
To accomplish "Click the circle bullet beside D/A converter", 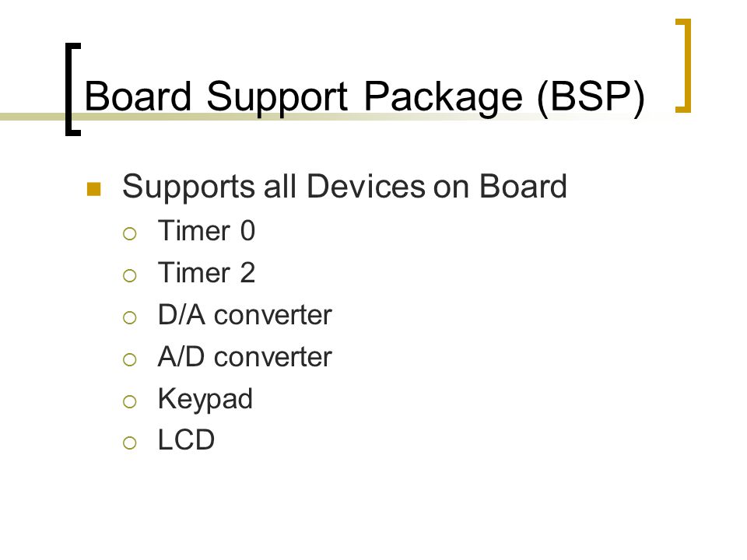I will point(130,317).
